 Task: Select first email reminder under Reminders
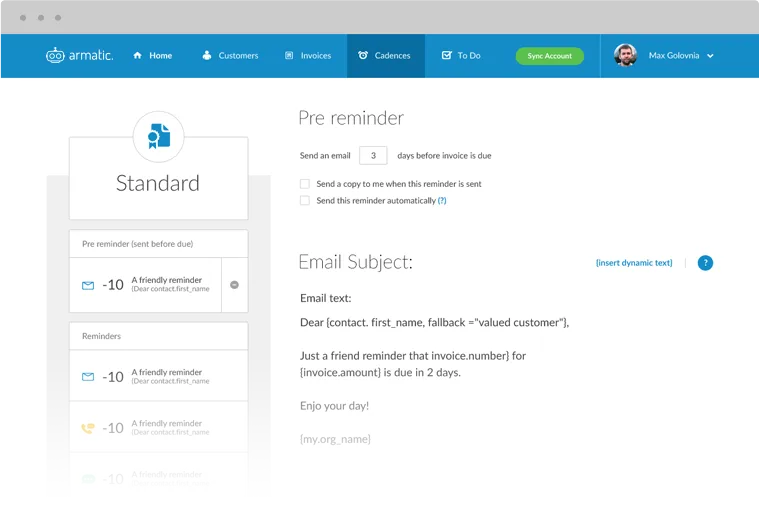[x=159, y=376]
